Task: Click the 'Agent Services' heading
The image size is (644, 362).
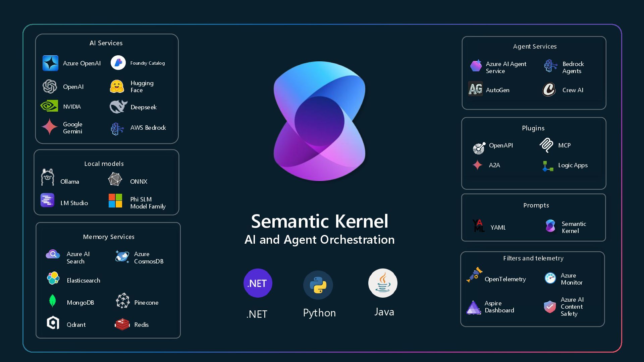Action: [x=535, y=46]
